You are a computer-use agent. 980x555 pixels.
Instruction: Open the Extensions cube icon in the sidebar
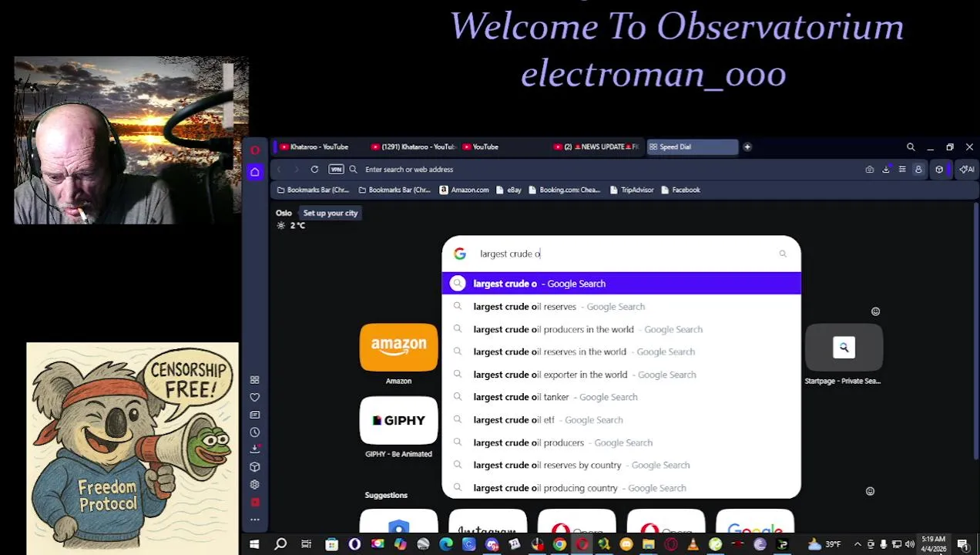pyautogui.click(x=255, y=467)
